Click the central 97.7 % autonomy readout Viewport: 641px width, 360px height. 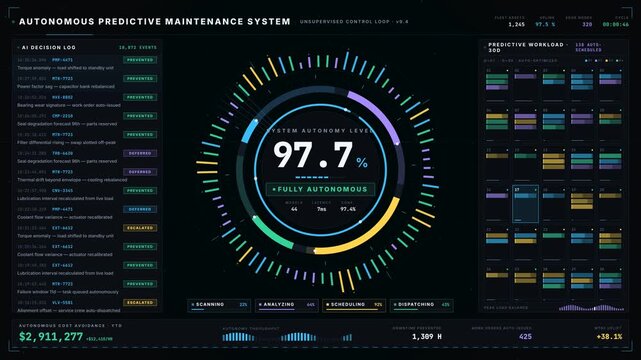tap(320, 155)
